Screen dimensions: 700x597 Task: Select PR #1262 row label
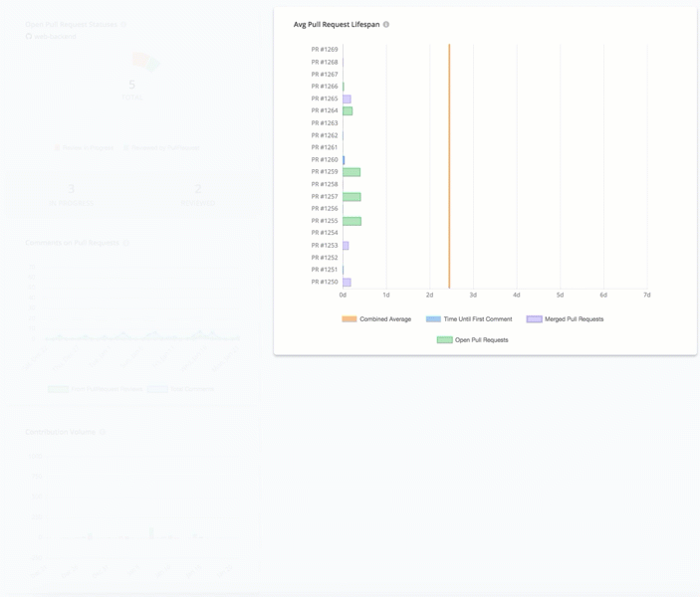tap(325, 135)
